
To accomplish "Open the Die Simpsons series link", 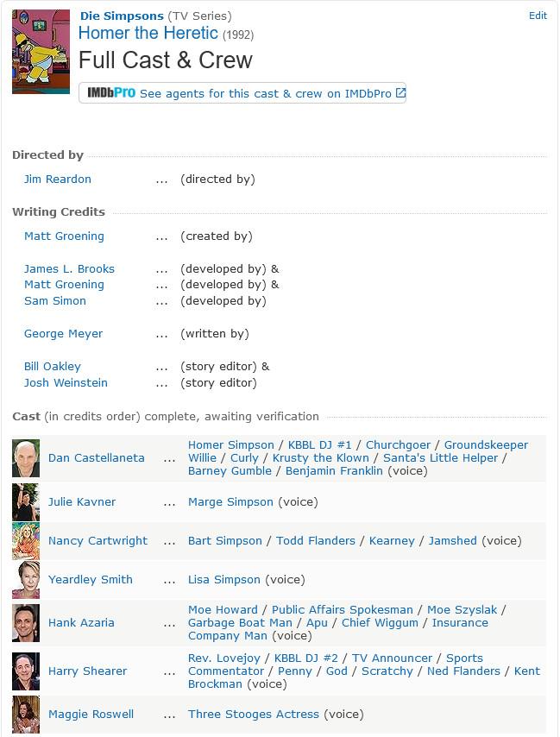I will [122, 16].
